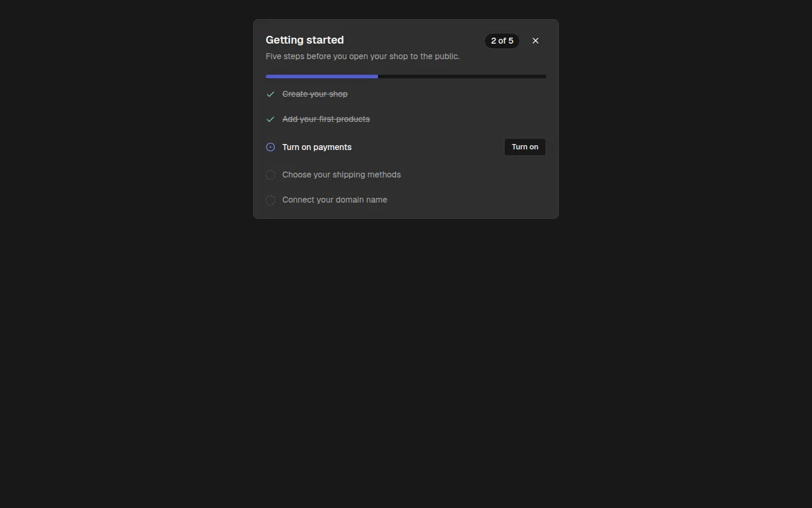Click the filled purple part of progress bar

[x=322, y=76]
